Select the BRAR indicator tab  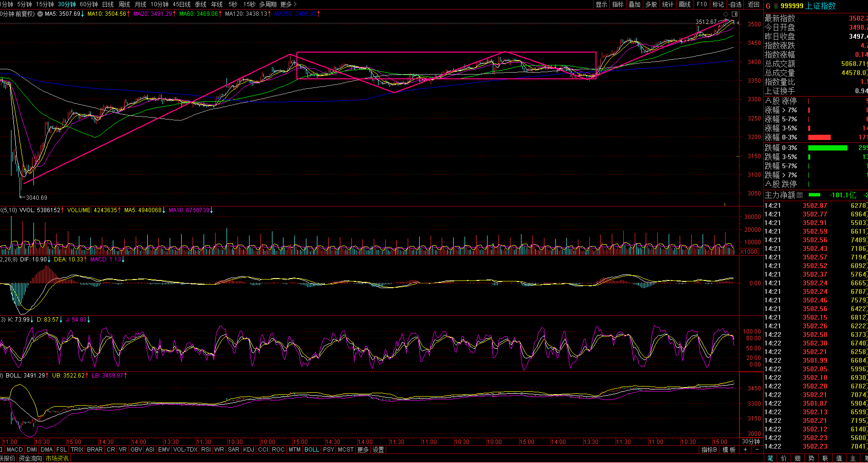(95, 450)
